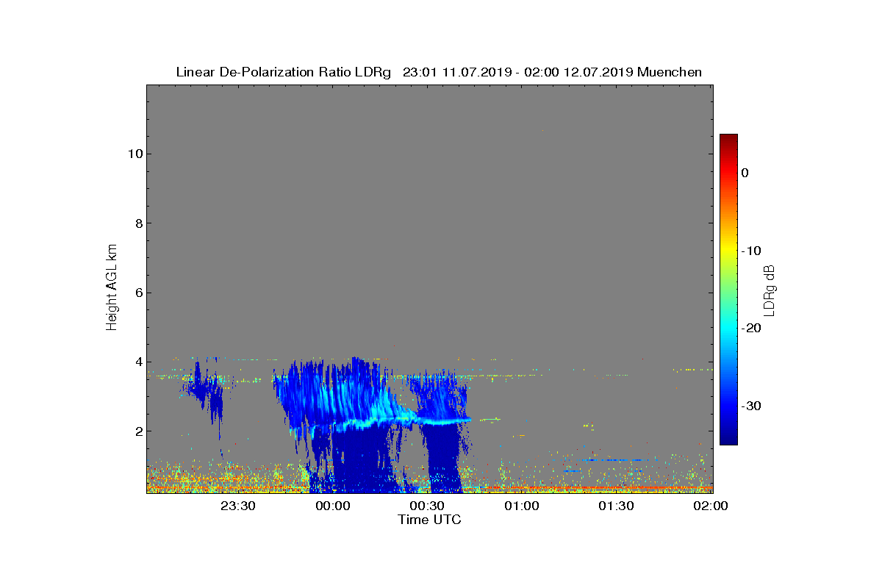Click the LDRg colorbar scale
882x588 pixels.
tap(728, 290)
